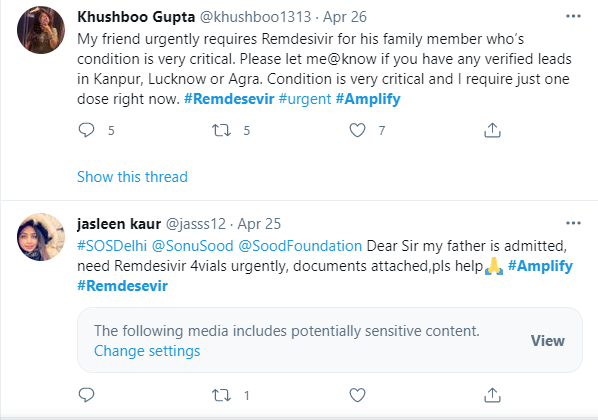Share Khushboo Gupta's tweet
Viewport: 598px width, 420px height.
(492, 130)
